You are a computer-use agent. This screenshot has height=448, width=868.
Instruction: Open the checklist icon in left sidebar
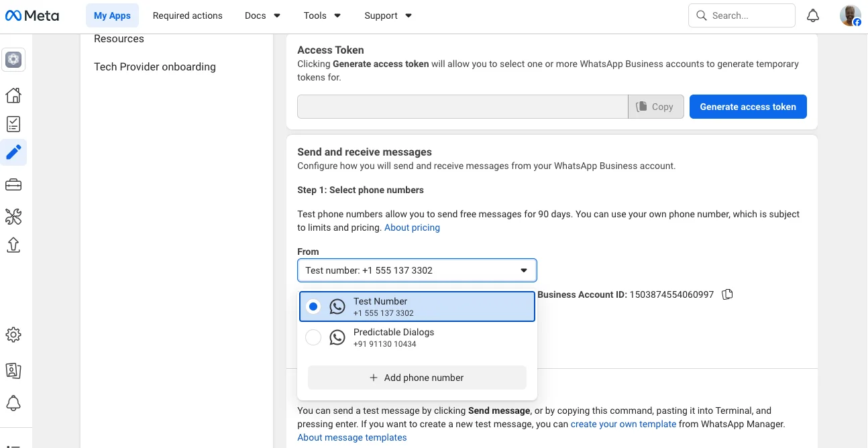click(13, 124)
